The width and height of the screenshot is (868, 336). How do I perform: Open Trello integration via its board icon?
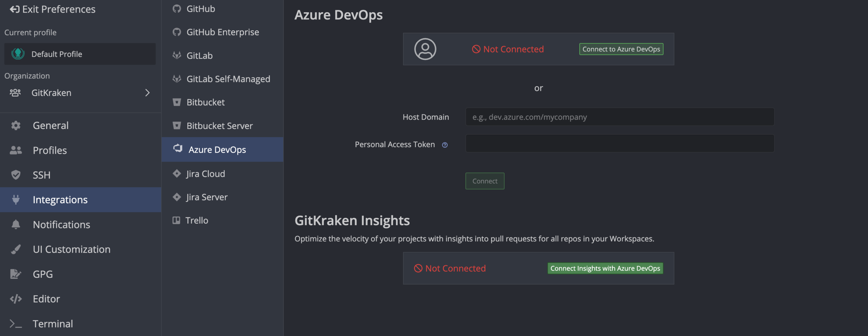[176, 220]
